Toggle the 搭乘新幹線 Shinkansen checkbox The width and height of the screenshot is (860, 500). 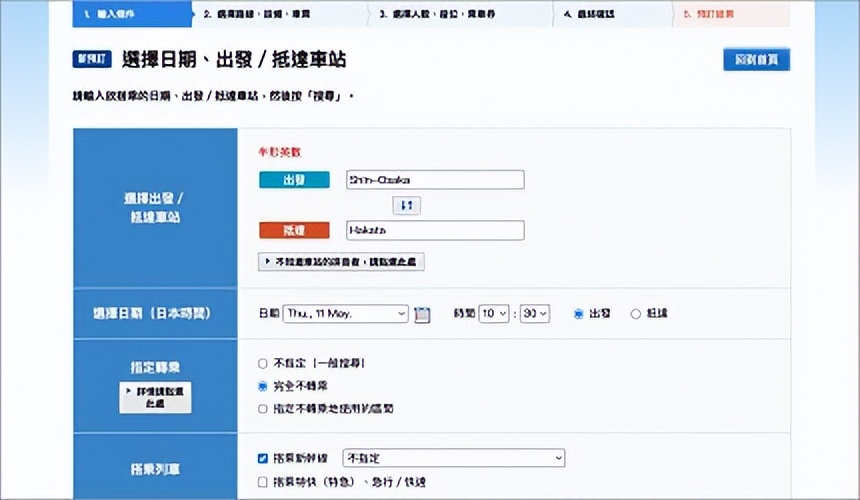(x=263, y=458)
